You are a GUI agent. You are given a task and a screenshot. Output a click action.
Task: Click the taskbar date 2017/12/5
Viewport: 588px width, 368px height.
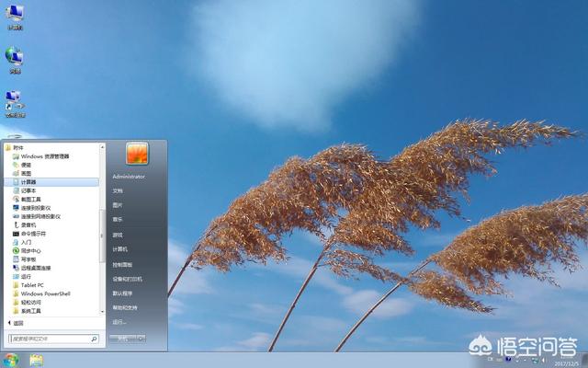coord(567,363)
